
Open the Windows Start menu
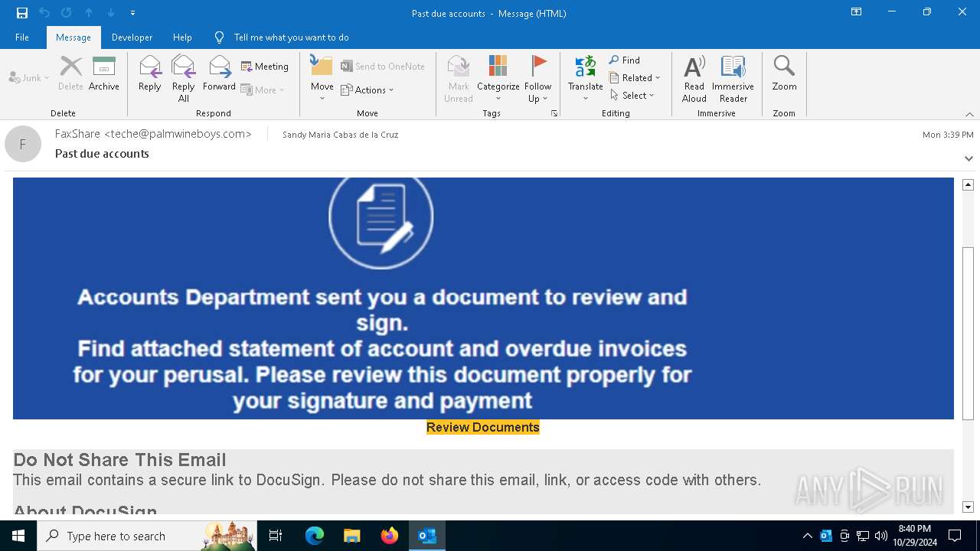tap(18, 536)
